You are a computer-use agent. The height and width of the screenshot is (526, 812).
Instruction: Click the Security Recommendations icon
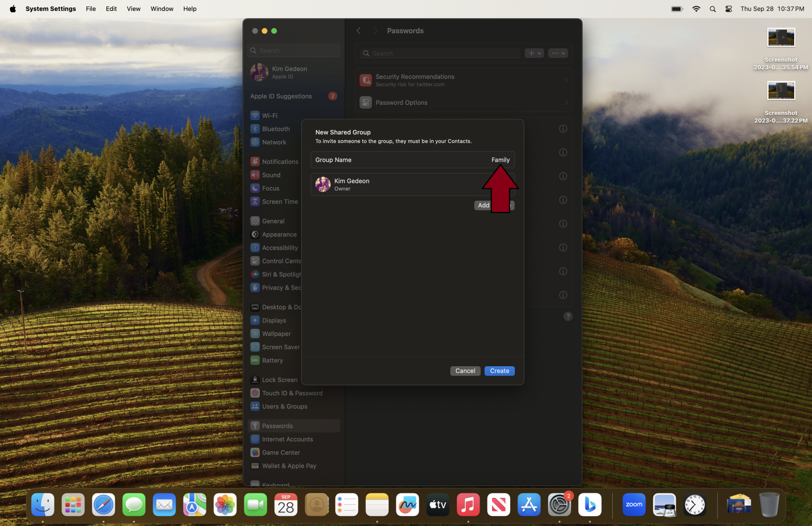coord(365,79)
